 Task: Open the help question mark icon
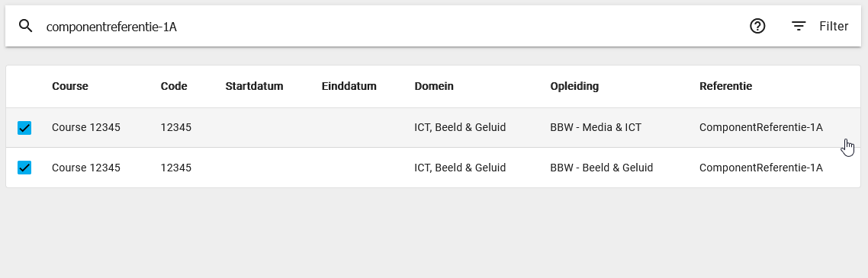tap(757, 26)
